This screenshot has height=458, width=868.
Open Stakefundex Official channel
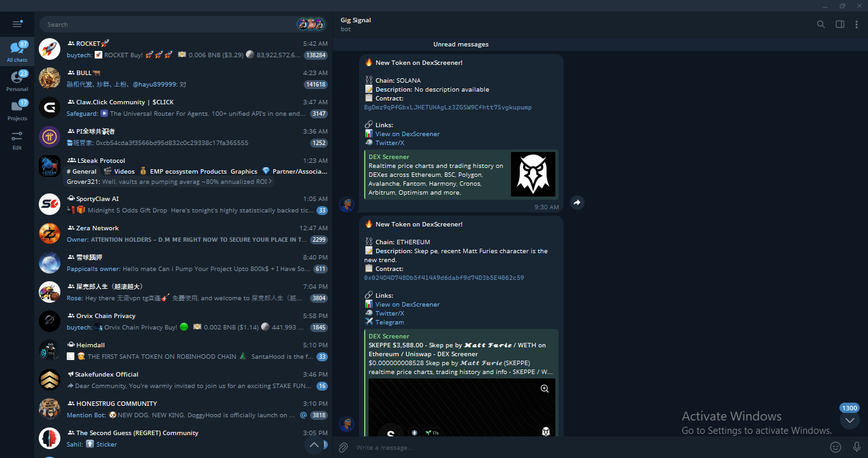(x=183, y=380)
